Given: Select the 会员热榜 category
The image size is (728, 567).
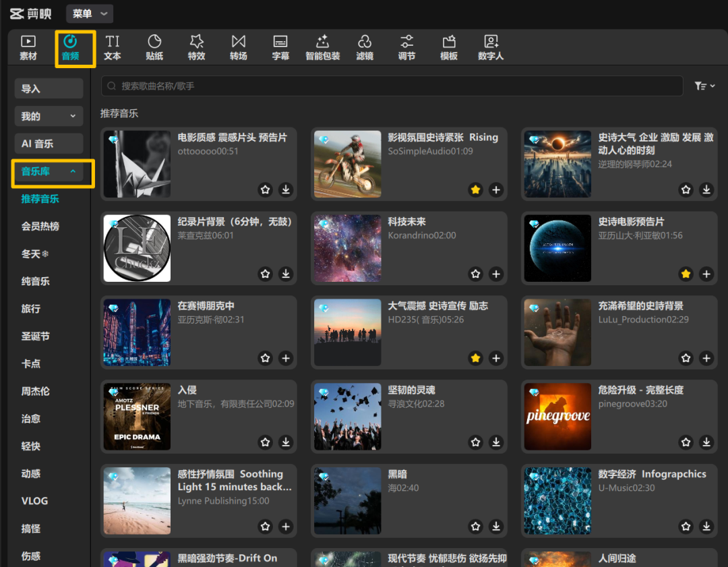Looking at the screenshot, I should pyautogui.click(x=40, y=226).
